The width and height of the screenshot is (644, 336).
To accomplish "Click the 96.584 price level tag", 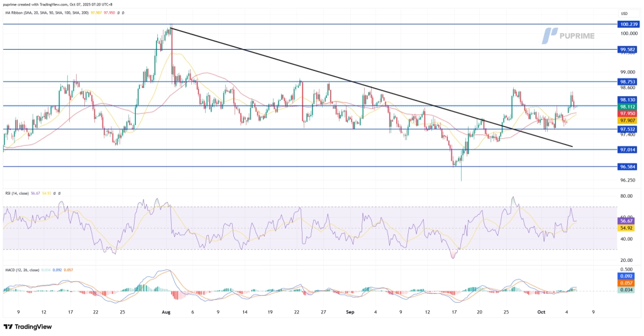I will (x=629, y=167).
